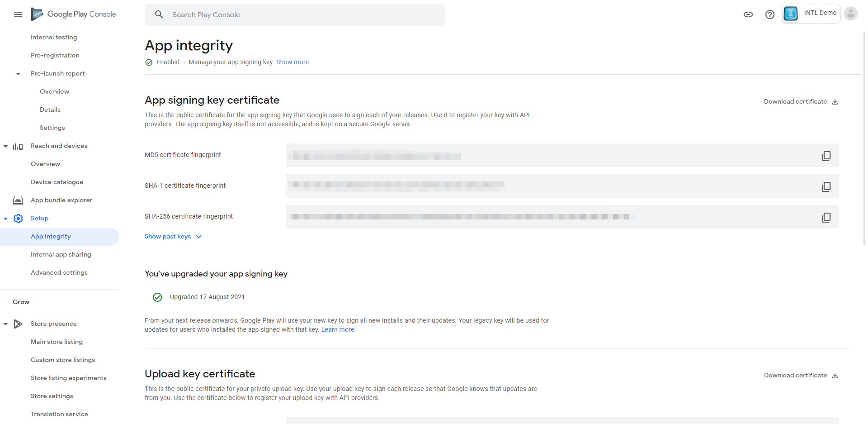Open the navigation hamburger menu
The width and height of the screenshot is (868, 424).
(x=18, y=14)
